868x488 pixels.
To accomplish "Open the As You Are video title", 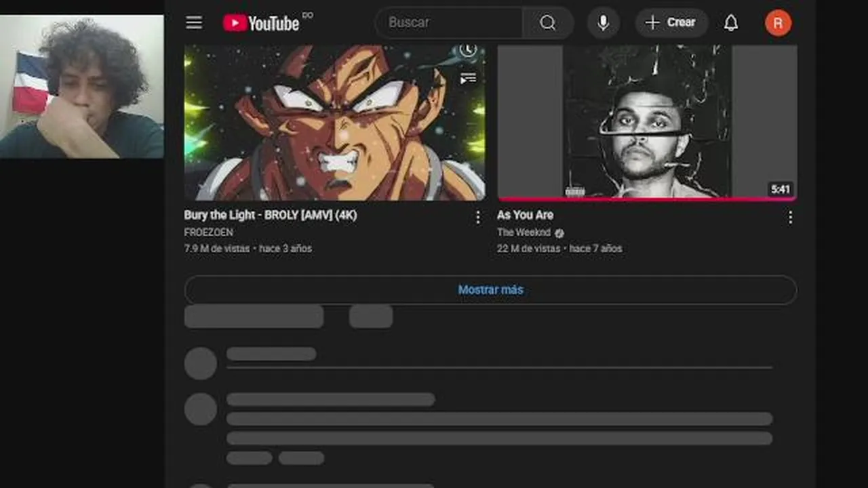I will [x=525, y=215].
